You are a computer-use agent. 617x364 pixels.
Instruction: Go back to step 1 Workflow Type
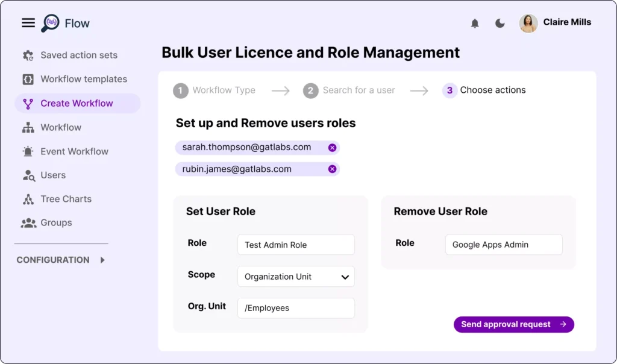(x=215, y=90)
